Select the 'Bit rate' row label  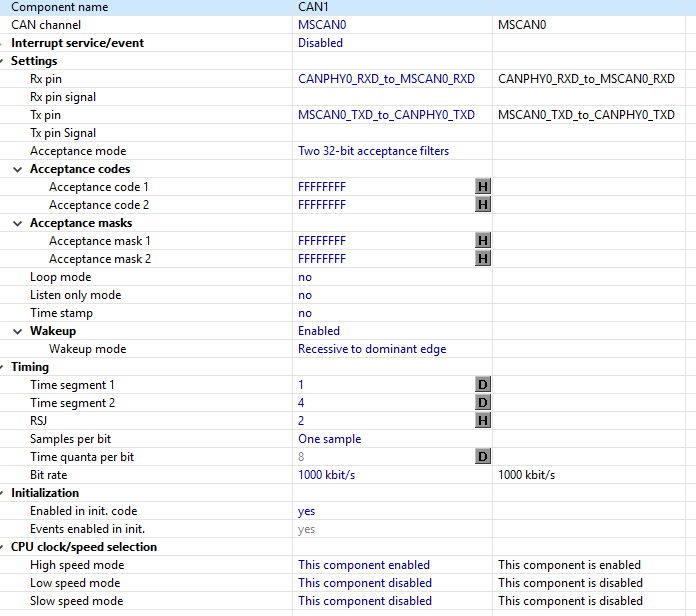49,475
